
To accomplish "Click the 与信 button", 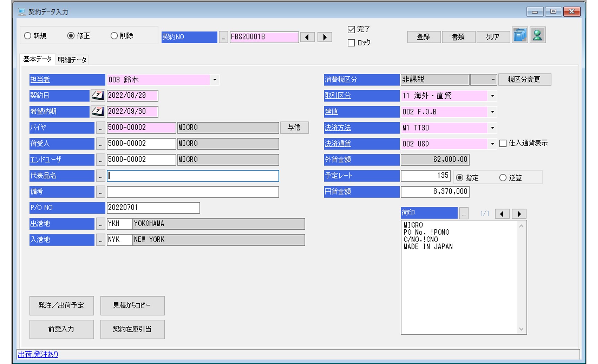I will click(x=294, y=127).
